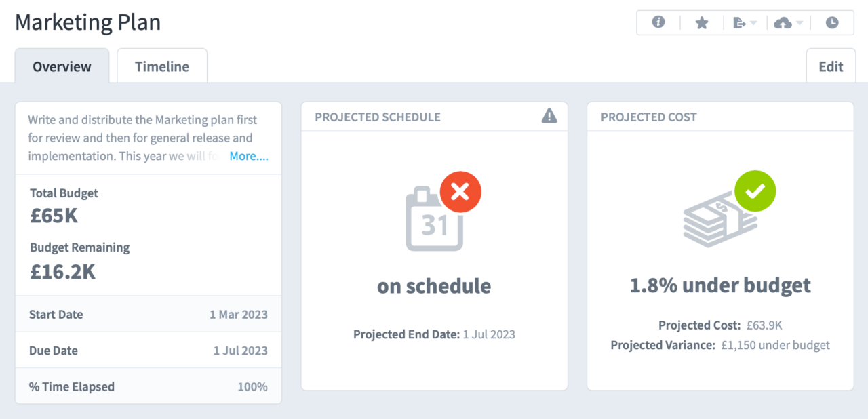Click the % Time Elapsed 100% row
The height and width of the screenshot is (419, 868).
click(148, 386)
